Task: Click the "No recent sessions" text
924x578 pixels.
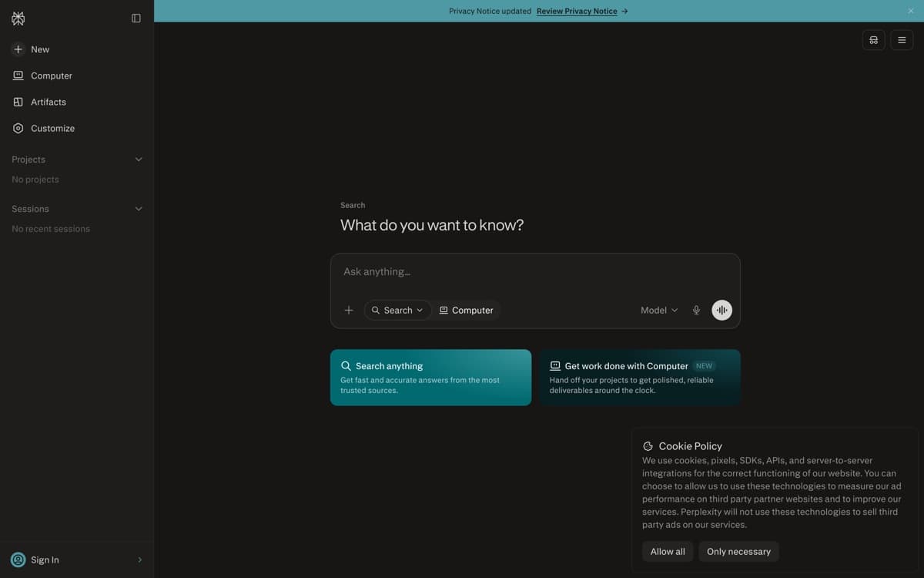Action: [x=51, y=229]
